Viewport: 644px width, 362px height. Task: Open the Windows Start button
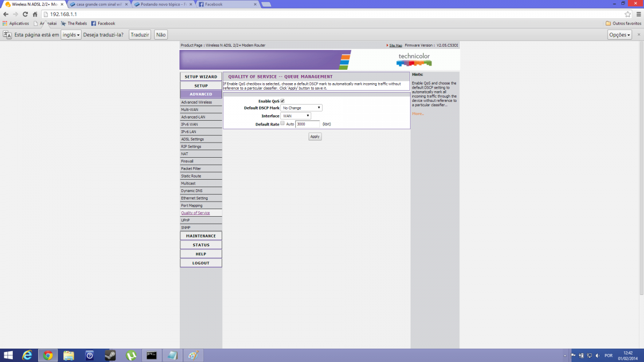9,355
